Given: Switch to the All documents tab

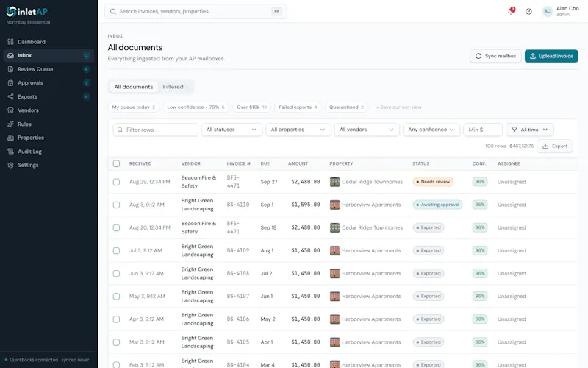Looking at the screenshot, I should (134, 87).
